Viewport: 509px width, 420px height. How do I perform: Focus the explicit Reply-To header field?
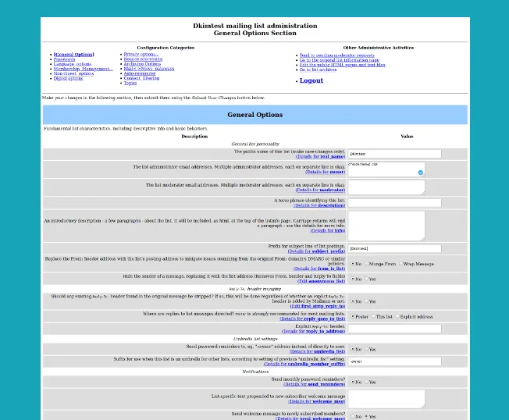[395, 329]
